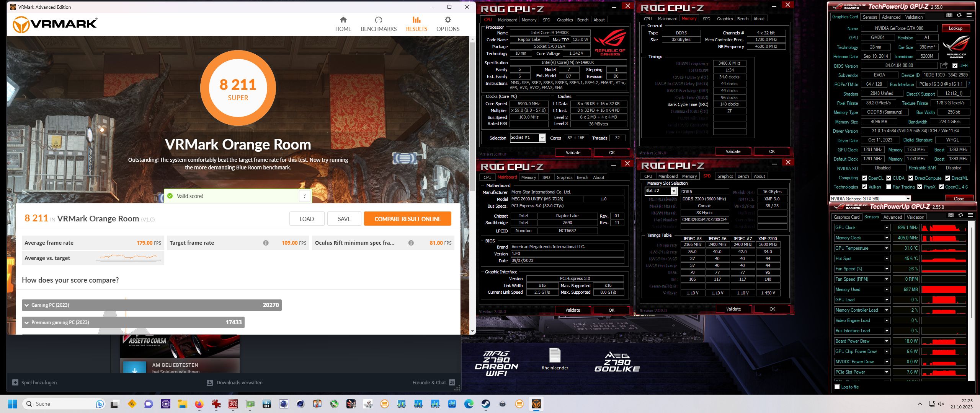This screenshot has width=980, height=413.
Task: Take a screenshot in the upper GPU-Z window
Action: pos(949,15)
